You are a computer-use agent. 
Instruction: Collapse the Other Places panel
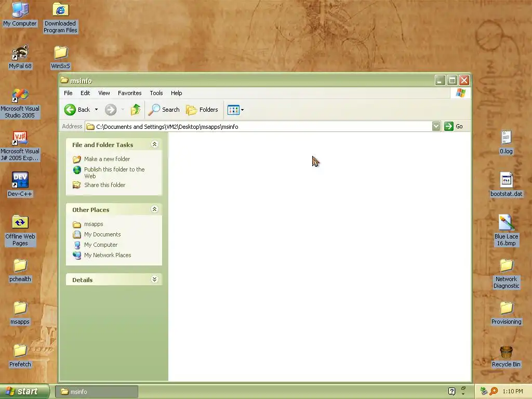click(x=154, y=209)
